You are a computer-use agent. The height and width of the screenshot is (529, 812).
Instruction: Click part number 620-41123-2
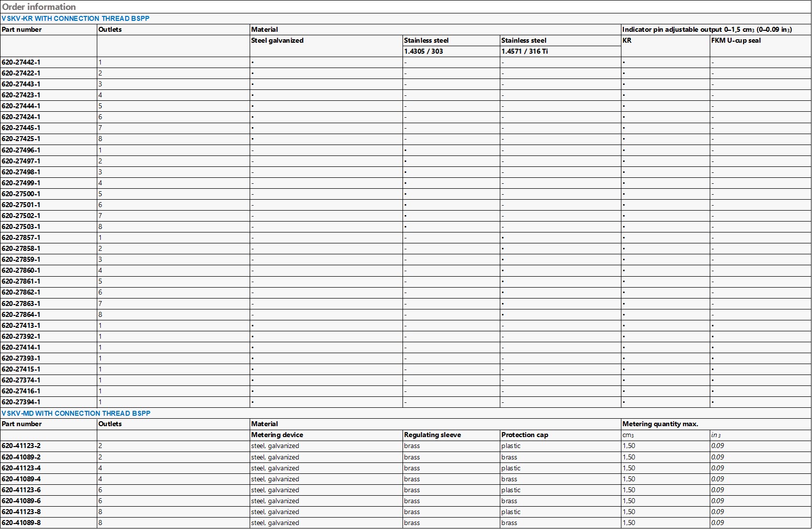click(x=21, y=446)
